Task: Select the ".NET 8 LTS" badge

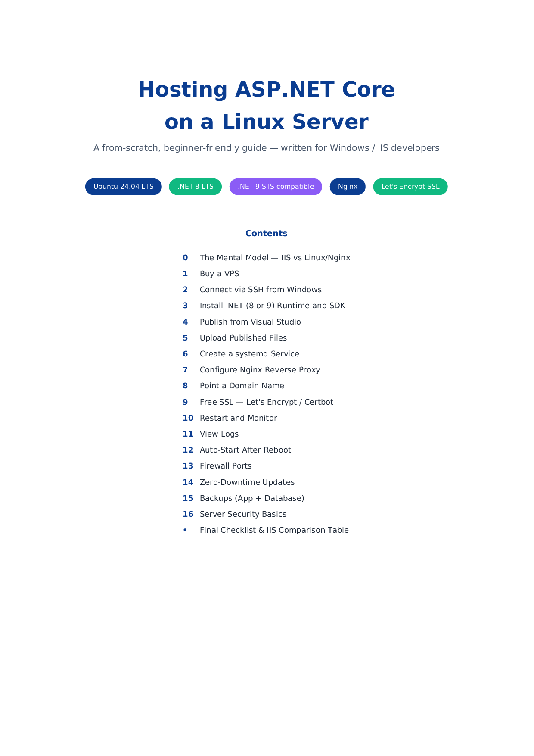Action: pyautogui.click(x=196, y=187)
